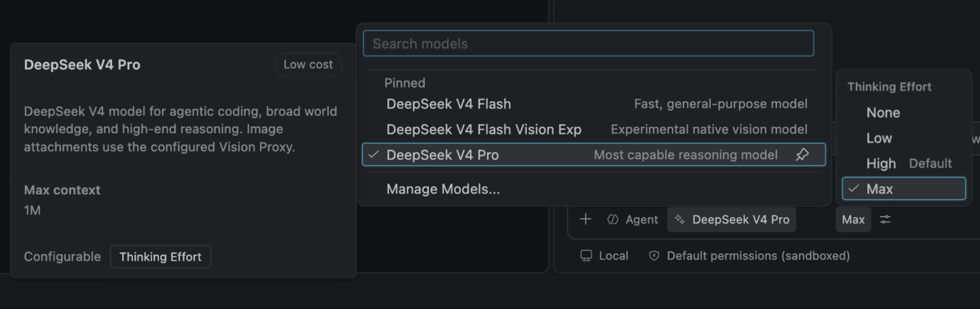The image size is (980, 309).
Task: Choose Max thinking effort option
Action: point(904,189)
